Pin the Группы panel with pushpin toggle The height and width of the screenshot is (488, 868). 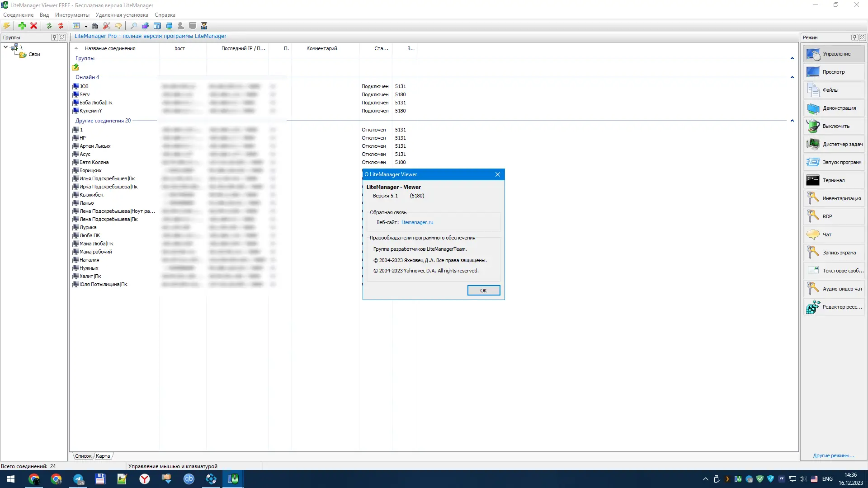(x=54, y=38)
